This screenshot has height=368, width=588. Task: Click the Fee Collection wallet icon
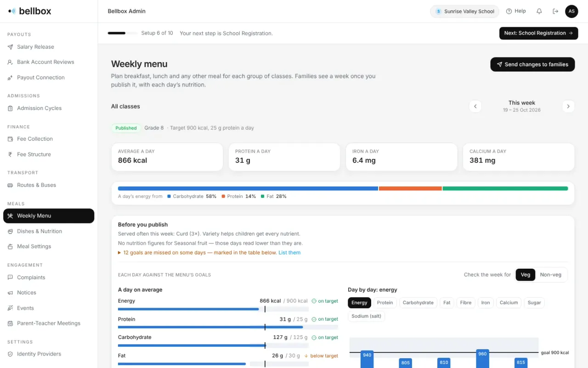tap(10, 139)
